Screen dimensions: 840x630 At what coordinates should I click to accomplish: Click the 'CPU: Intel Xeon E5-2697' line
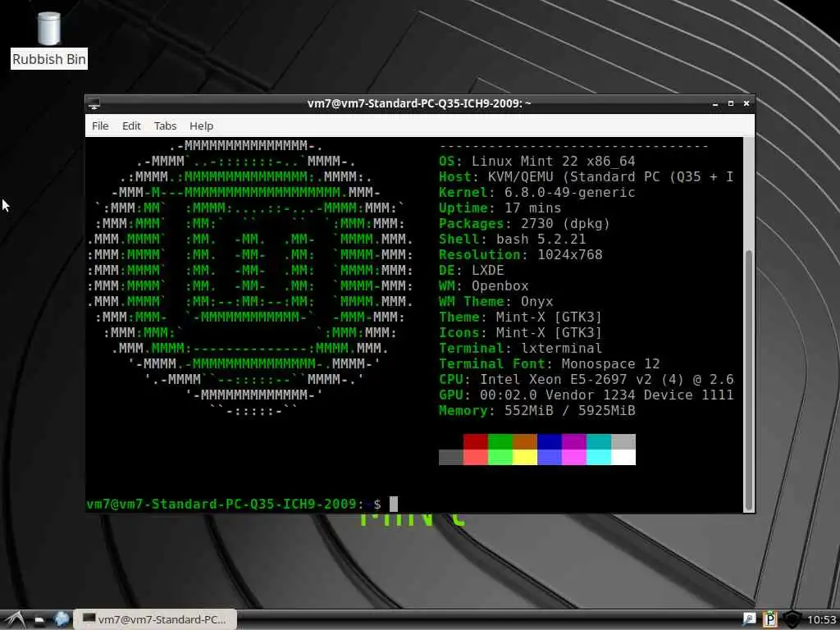point(586,379)
